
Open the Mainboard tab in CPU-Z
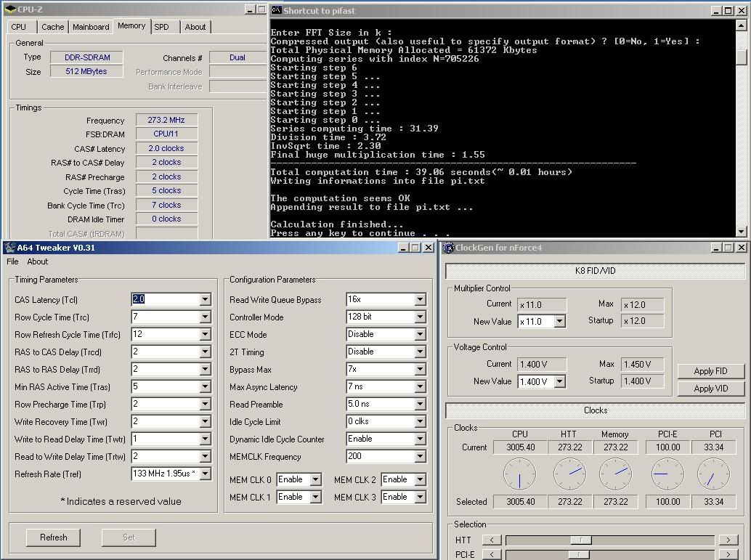tap(91, 27)
